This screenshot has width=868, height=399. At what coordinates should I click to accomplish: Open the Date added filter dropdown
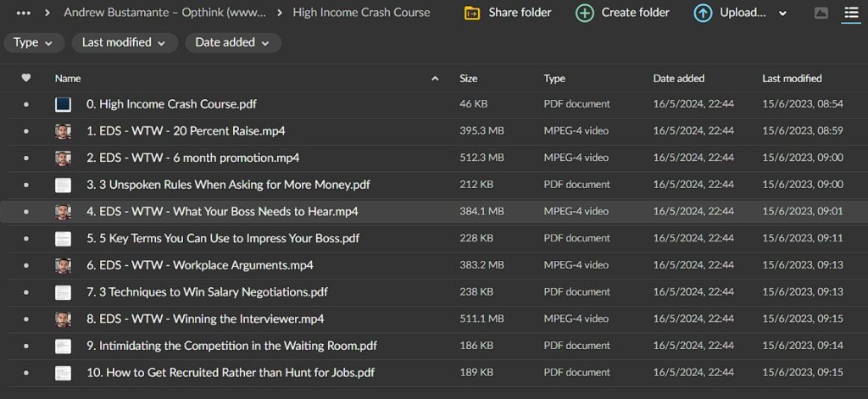point(232,42)
